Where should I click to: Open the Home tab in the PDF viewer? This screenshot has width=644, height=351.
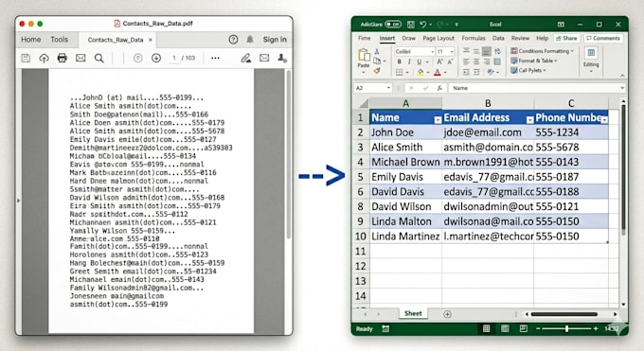tap(31, 40)
